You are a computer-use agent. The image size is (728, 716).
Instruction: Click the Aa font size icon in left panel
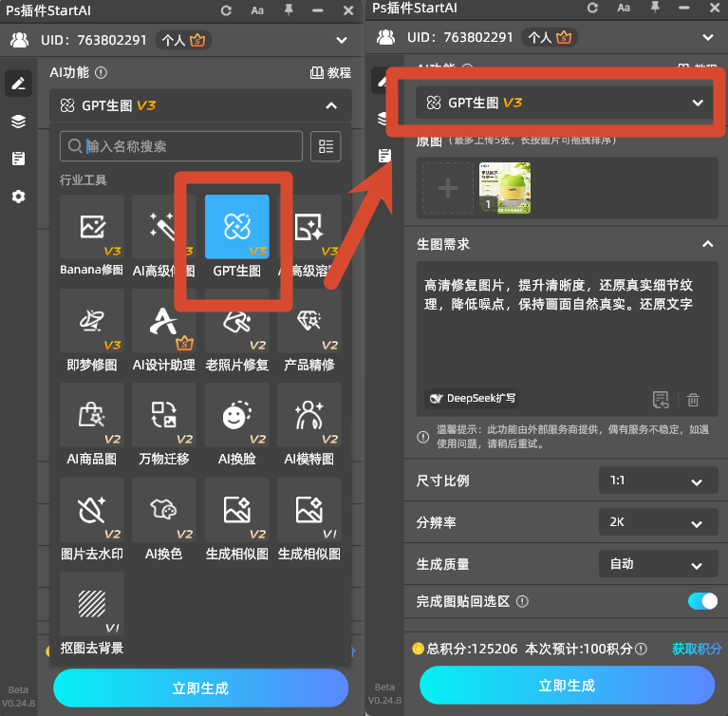point(257,10)
